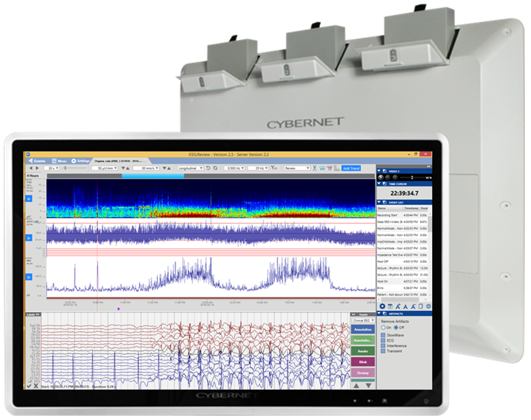Click the Awake event button
Screen dimensions: 531x420
(x=363, y=351)
